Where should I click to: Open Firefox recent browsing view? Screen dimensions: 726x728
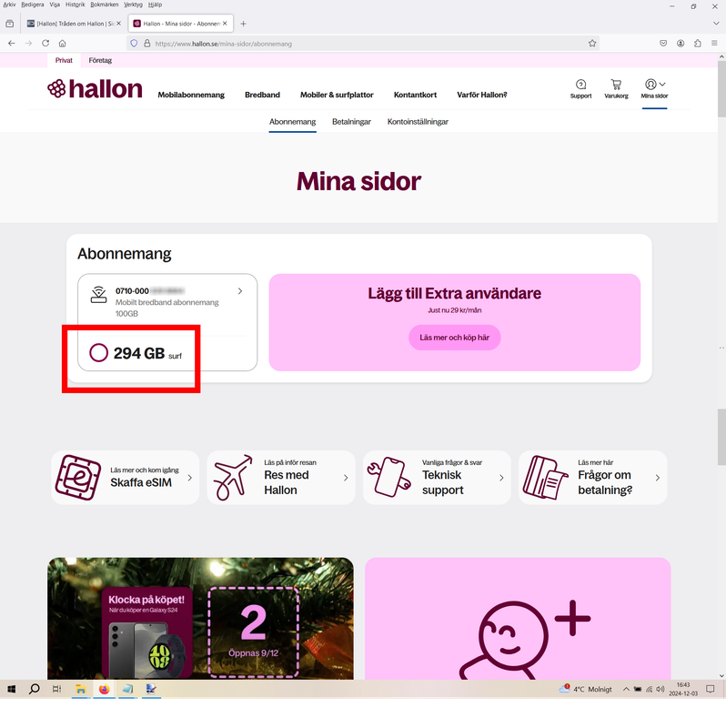10,24
